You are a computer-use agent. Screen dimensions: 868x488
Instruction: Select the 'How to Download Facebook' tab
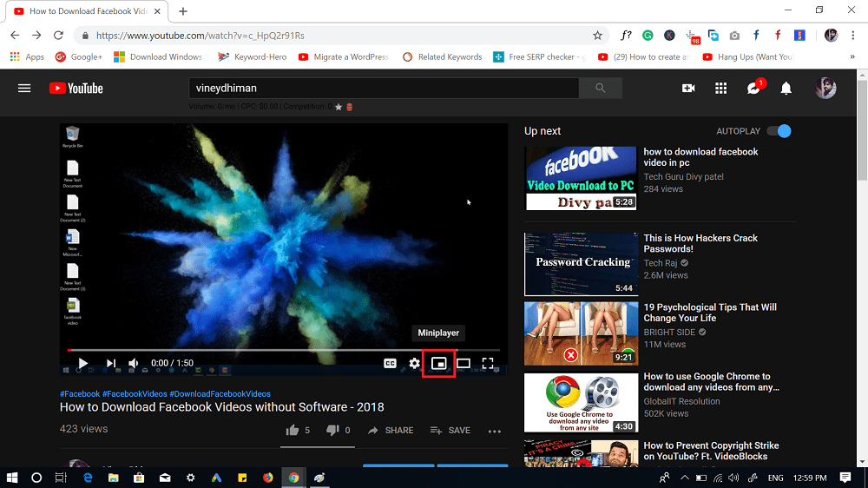(x=88, y=11)
